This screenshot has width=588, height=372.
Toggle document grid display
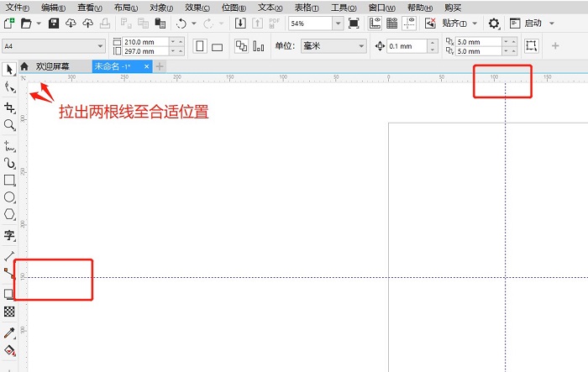392,24
